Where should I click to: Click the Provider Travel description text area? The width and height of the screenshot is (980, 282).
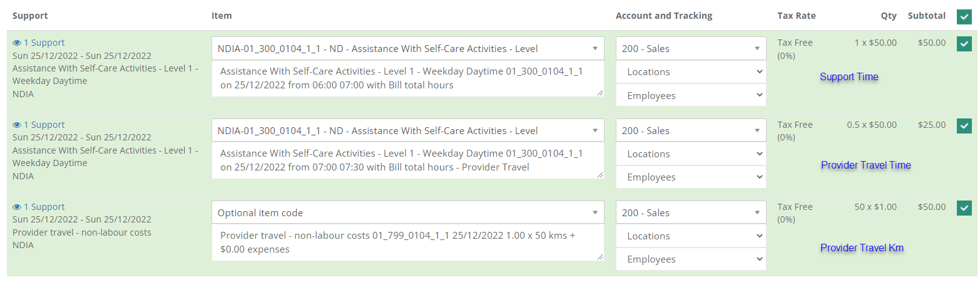coord(407,160)
